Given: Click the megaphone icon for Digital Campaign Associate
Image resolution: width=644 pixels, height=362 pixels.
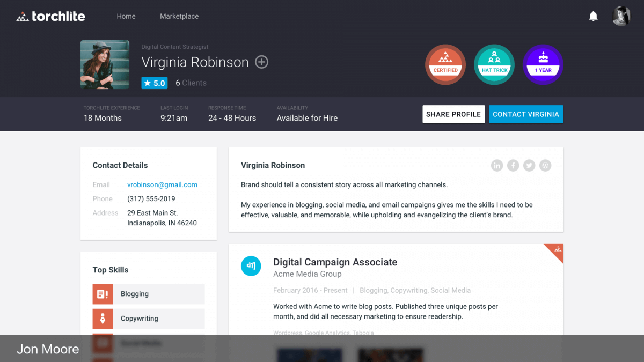Looking at the screenshot, I should [x=251, y=265].
